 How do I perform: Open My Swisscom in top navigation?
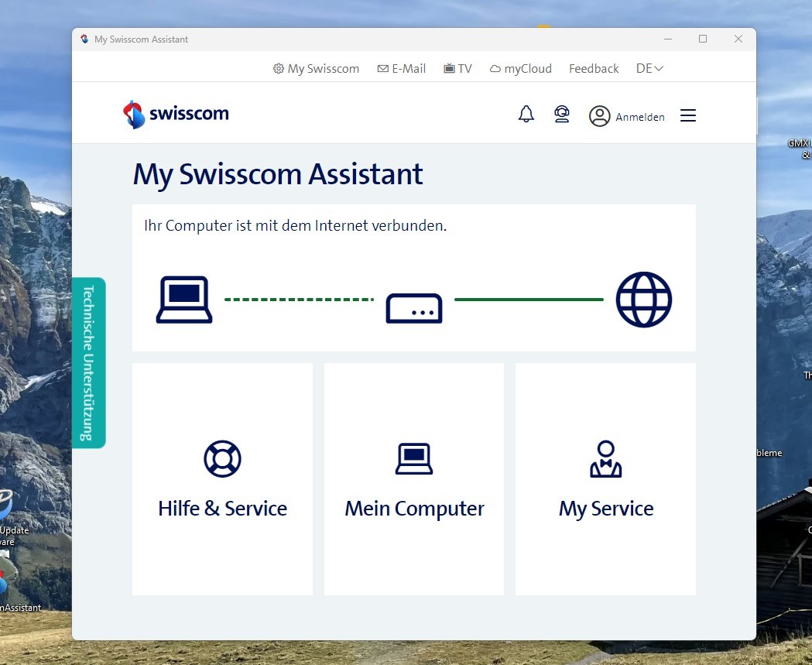click(x=316, y=68)
